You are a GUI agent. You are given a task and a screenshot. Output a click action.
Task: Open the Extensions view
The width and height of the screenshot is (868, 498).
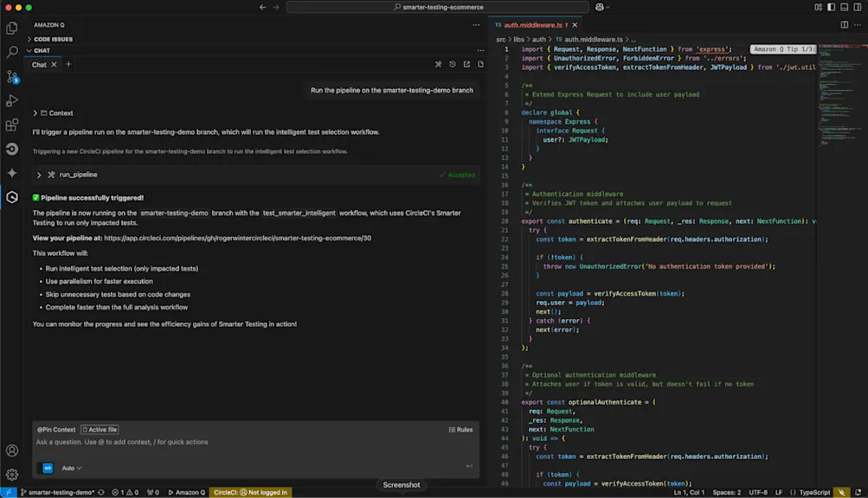(x=11, y=125)
